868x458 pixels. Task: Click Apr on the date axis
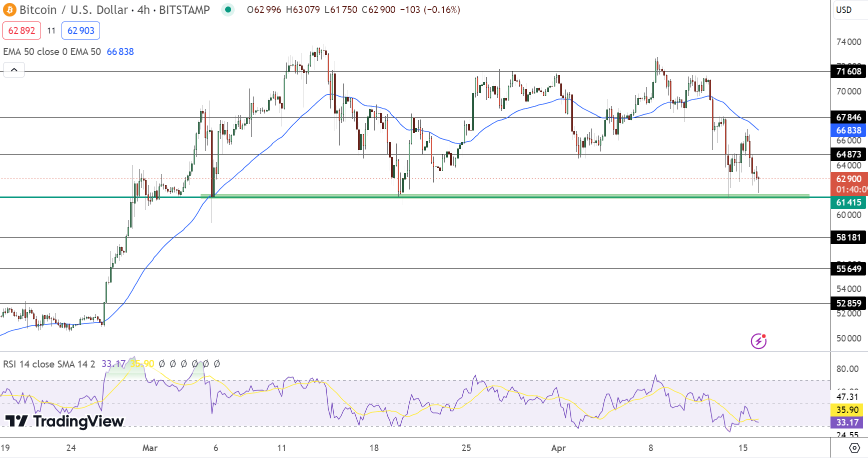(558, 448)
